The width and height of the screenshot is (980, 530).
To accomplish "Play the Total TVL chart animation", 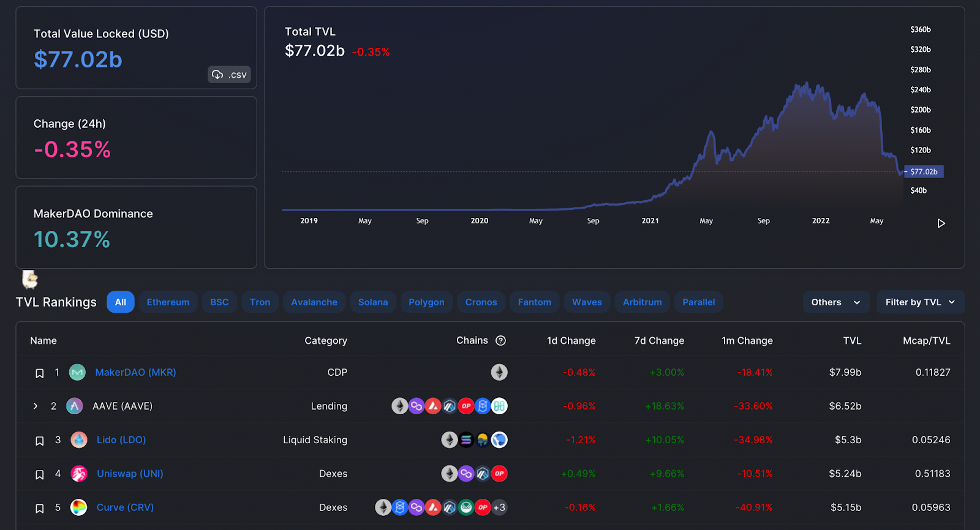I will click(941, 223).
